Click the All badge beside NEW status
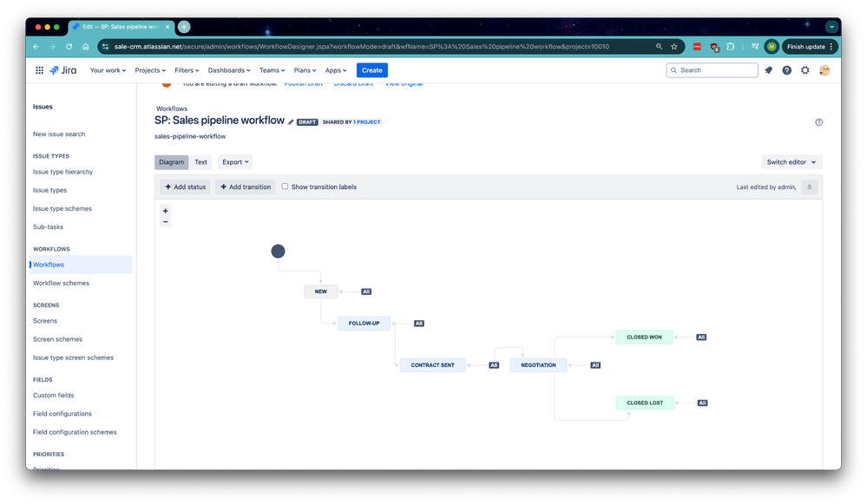The height and width of the screenshot is (504, 867). tap(366, 291)
